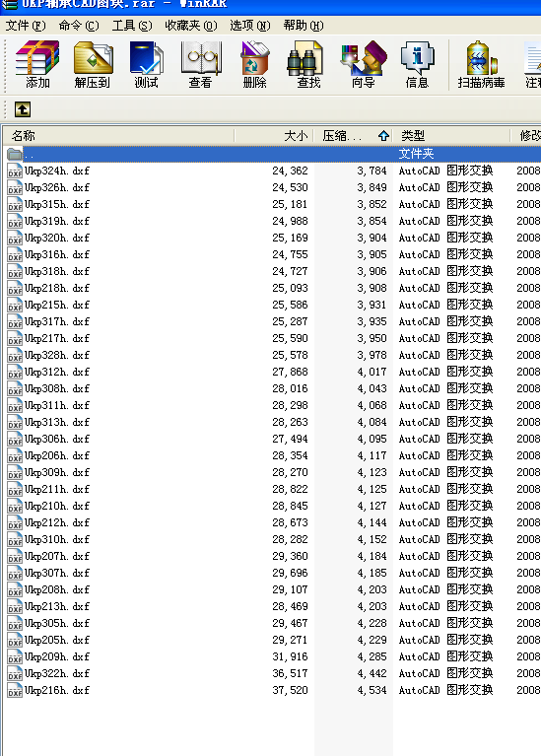Image resolution: width=541 pixels, height=756 pixels.
Task: Sort by Packed (压缩) column header
Action: tap(354, 135)
